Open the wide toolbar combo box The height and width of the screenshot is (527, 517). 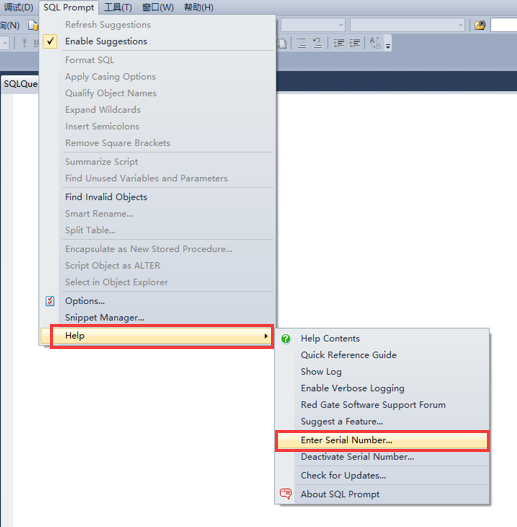[x=407, y=25]
